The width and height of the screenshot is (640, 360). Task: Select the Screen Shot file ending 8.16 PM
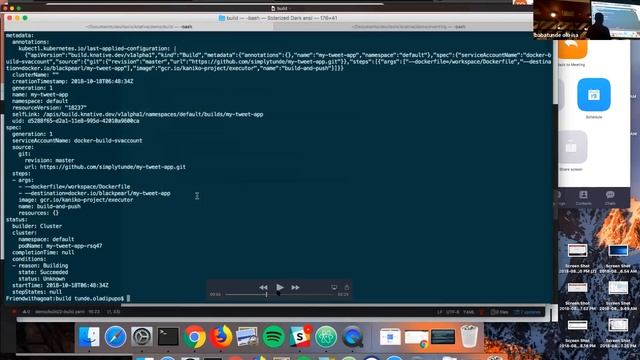coord(577,333)
